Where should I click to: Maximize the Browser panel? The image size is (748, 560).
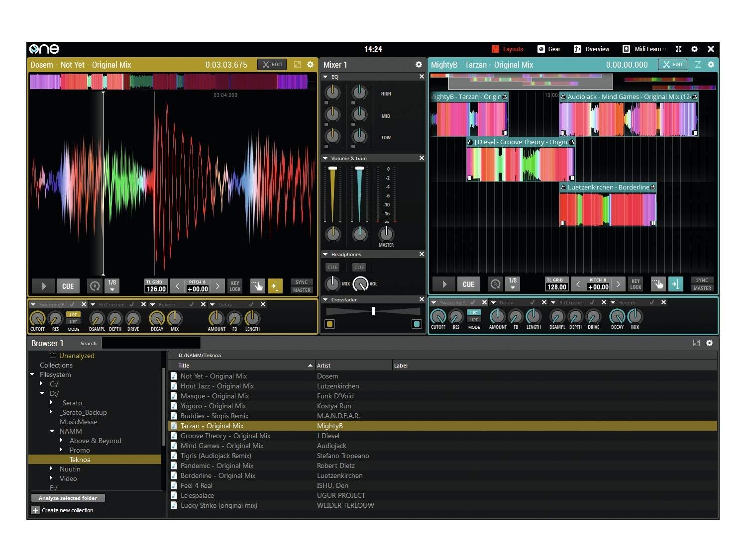[696, 343]
